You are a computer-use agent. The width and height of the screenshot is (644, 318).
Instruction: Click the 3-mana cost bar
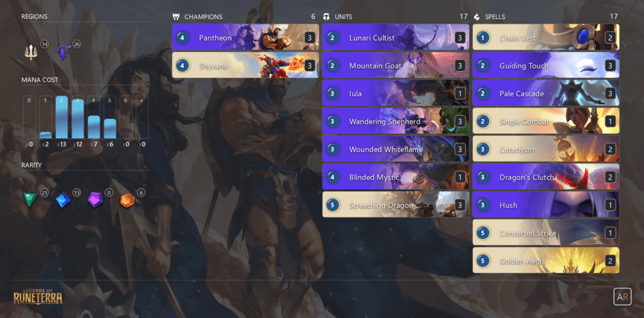77,119
